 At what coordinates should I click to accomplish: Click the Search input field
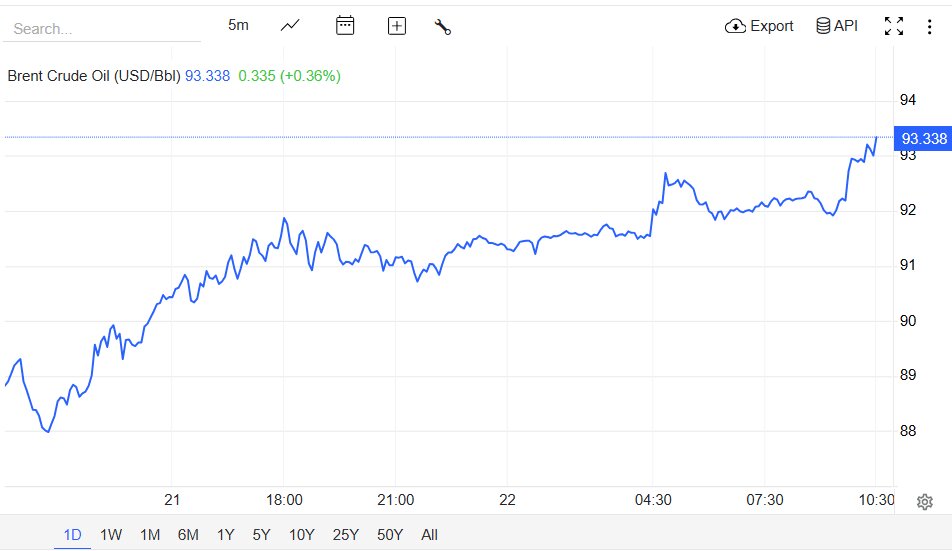coord(102,29)
